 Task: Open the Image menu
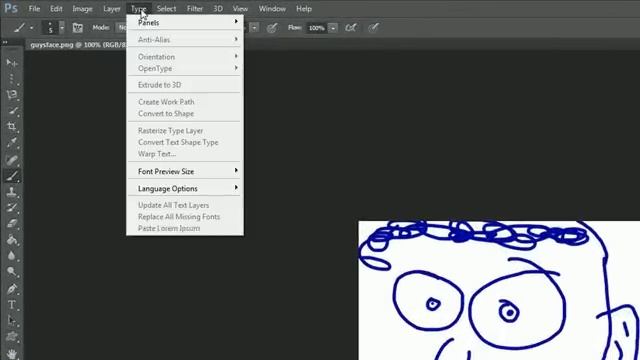click(x=82, y=9)
